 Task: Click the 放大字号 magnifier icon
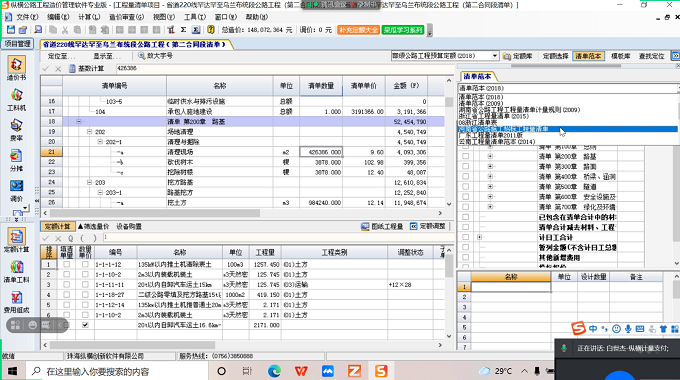141,56
